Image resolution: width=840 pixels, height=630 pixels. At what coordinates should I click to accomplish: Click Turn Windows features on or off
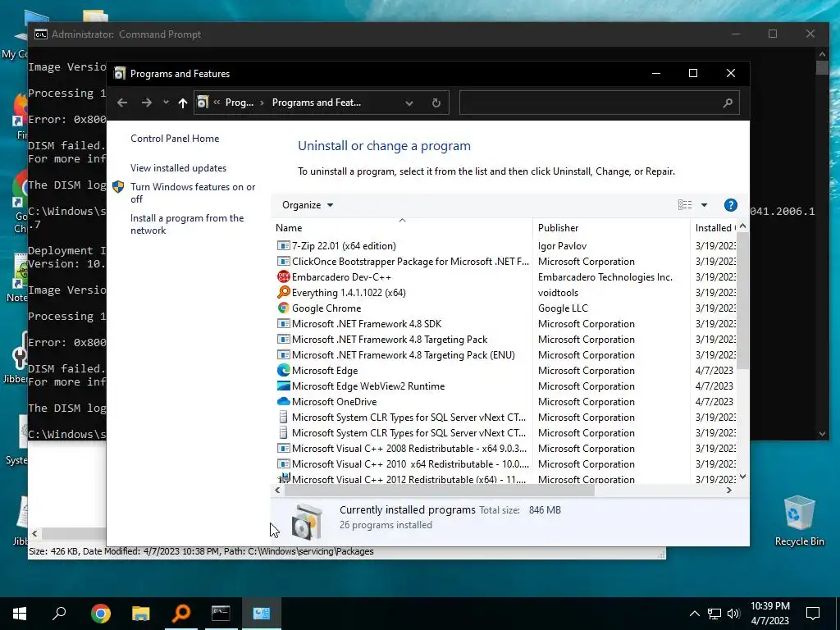coord(193,193)
